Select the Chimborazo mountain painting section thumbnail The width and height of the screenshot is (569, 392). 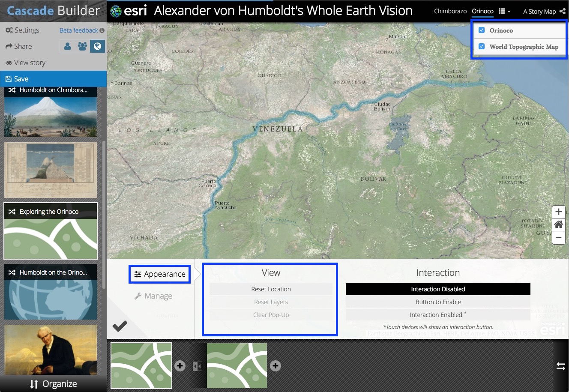51,117
